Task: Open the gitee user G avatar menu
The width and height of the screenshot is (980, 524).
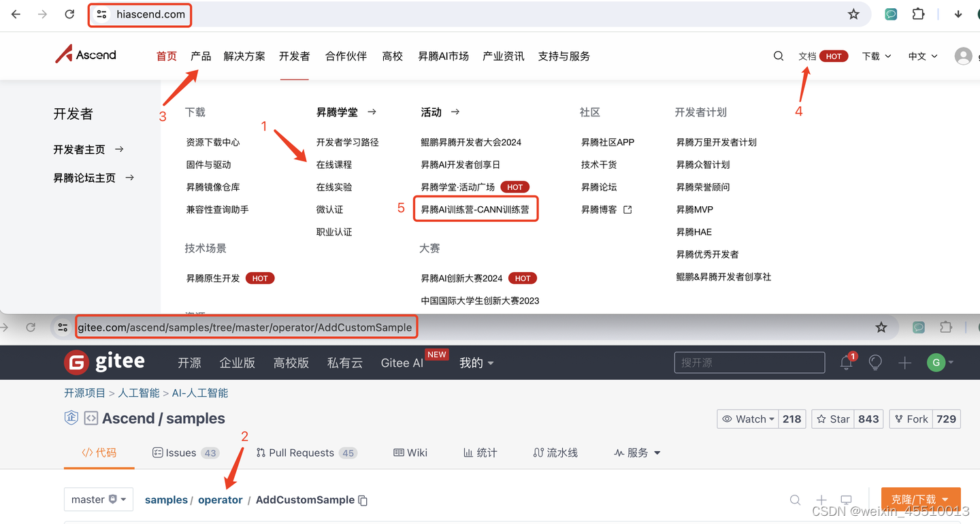Action: tap(940, 363)
